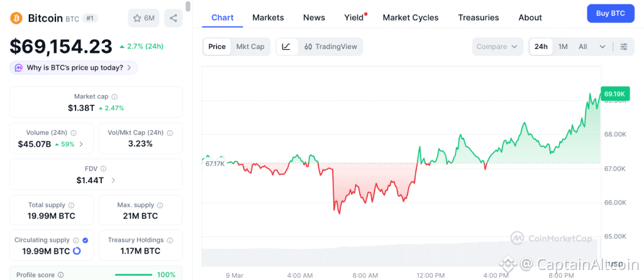Switch the chart to Mkt Cap view
The image size is (644, 280).
pyautogui.click(x=250, y=47)
